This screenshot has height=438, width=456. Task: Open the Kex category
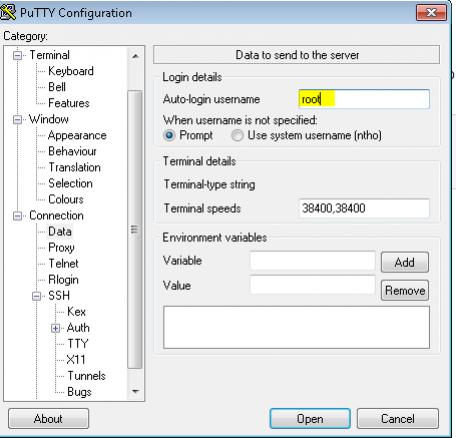(76, 312)
